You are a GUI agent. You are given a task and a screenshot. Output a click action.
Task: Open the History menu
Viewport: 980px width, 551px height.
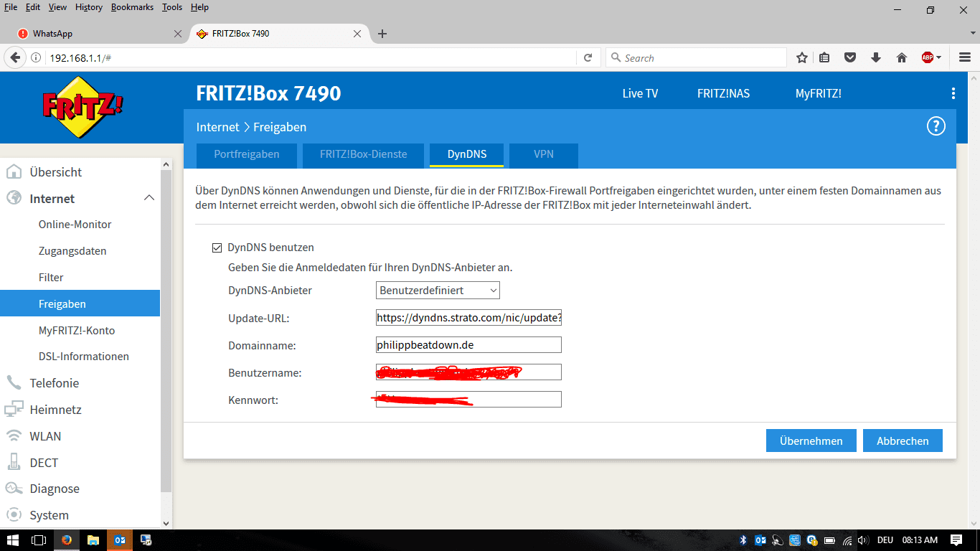coord(89,7)
